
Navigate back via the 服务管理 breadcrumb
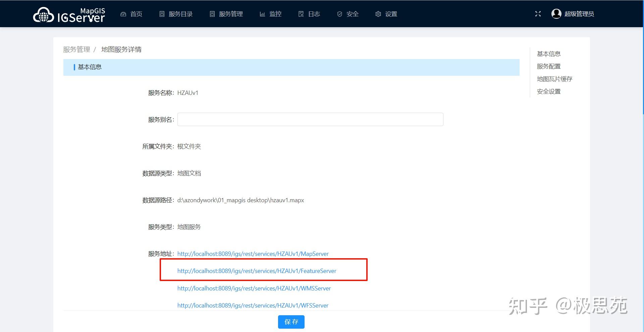click(x=76, y=49)
